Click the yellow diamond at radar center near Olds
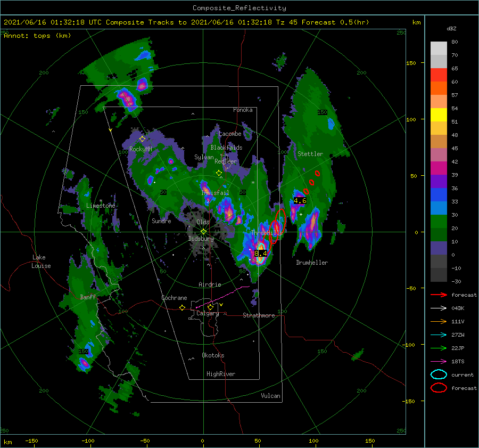 tap(203, 232)
